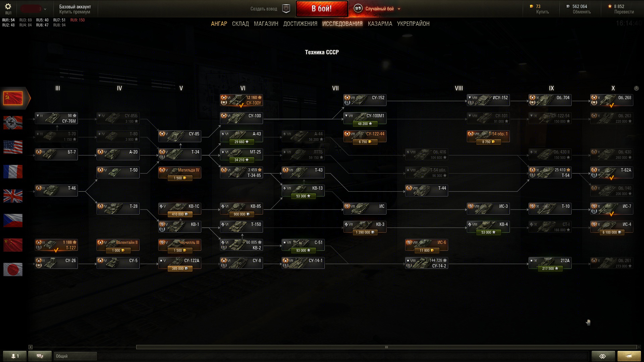Switch to the АНГАР tab
The width and height of the screenshot is (644, 362).
[219, 24]
